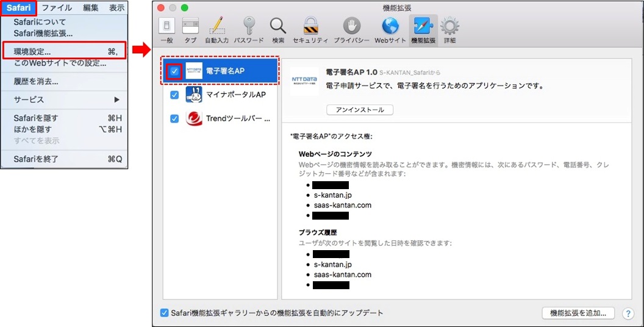Toggle the Trendツールバー extension checkbox

point(174,119)
